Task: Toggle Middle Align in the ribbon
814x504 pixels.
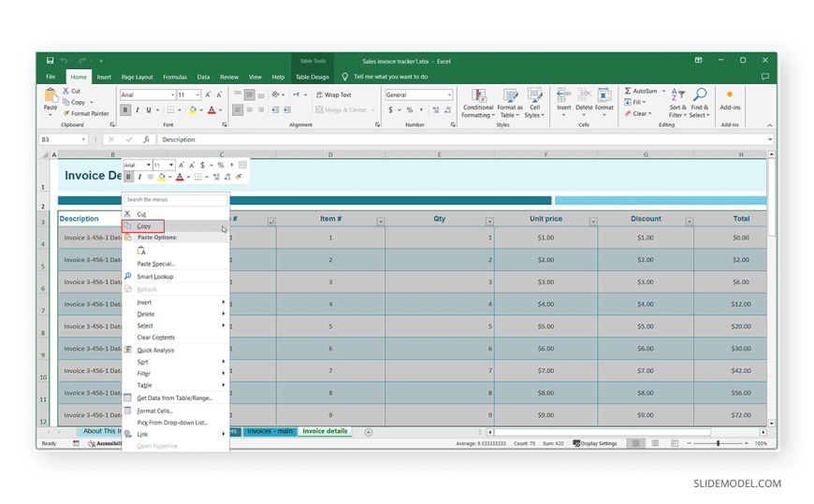Action: pos(249,95)
